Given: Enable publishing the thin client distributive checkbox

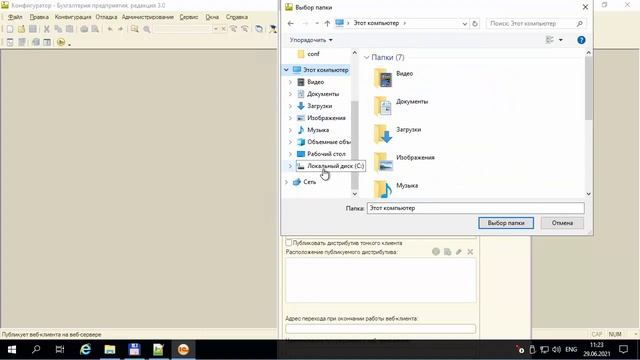Looking at the screenshot, I should pos(289,243).
